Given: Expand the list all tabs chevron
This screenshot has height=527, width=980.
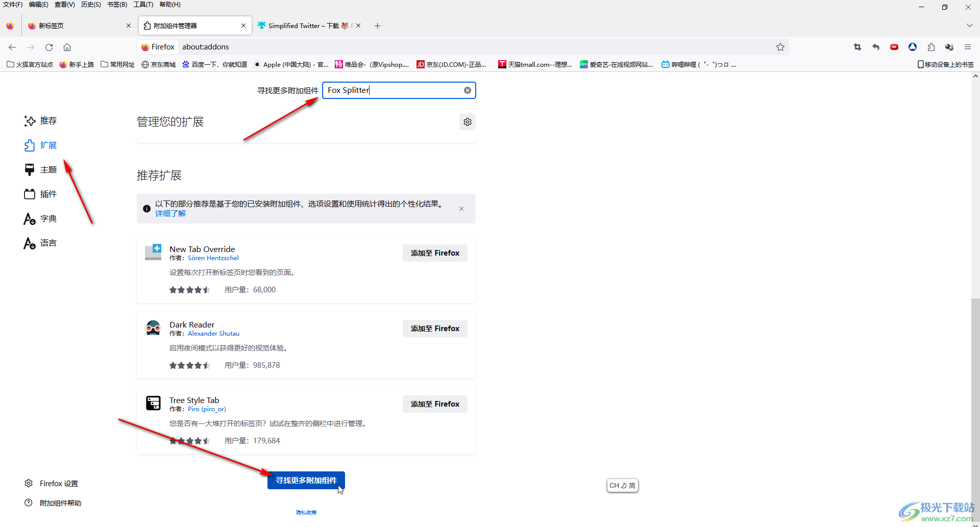Looking at the screenshot, I should point(969,26).
